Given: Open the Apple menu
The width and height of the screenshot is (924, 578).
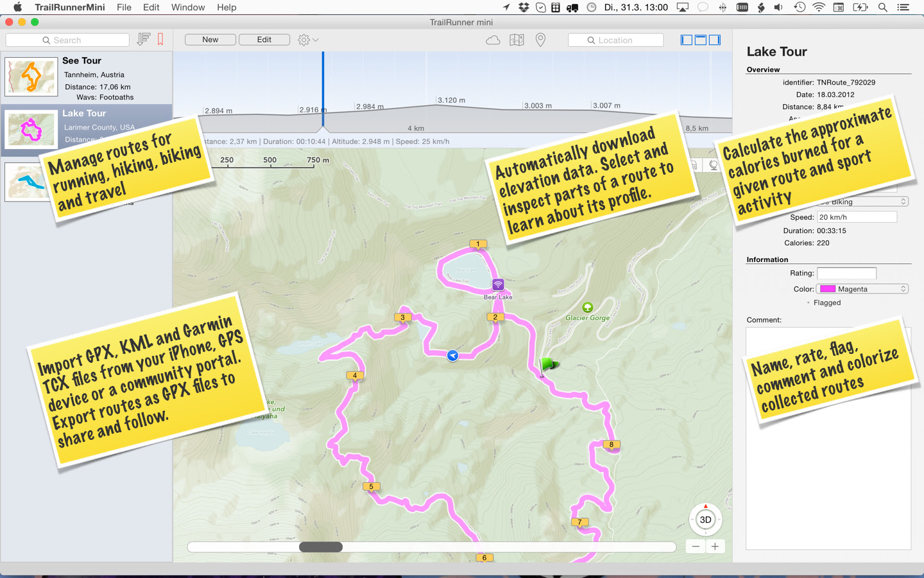Looking at the screenshot, I should (17, 7).
